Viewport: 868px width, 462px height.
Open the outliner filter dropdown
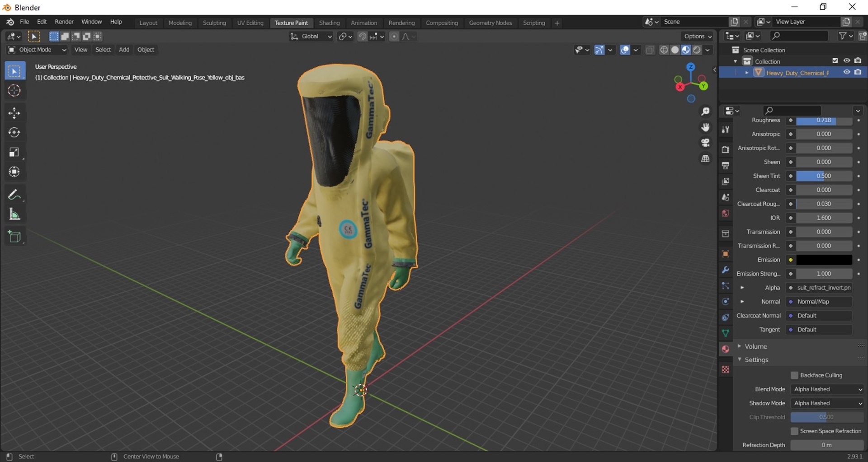point(845,36)
